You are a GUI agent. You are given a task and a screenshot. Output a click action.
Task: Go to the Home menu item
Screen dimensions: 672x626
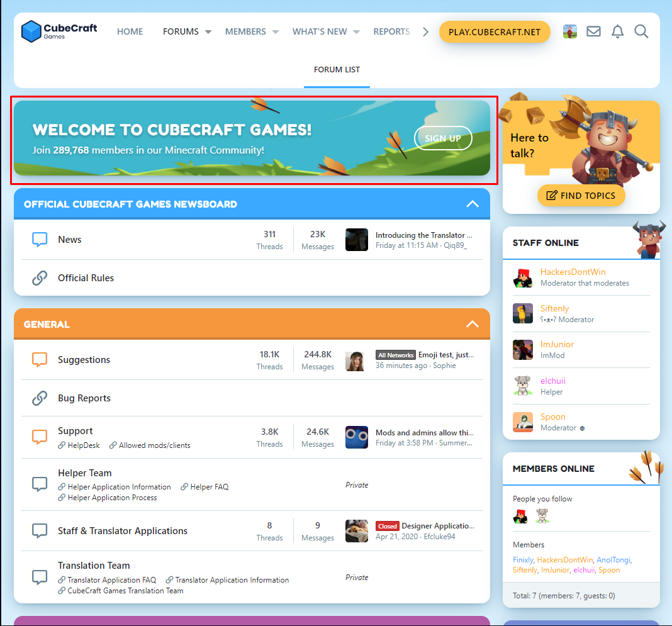(x=130, y=31)
